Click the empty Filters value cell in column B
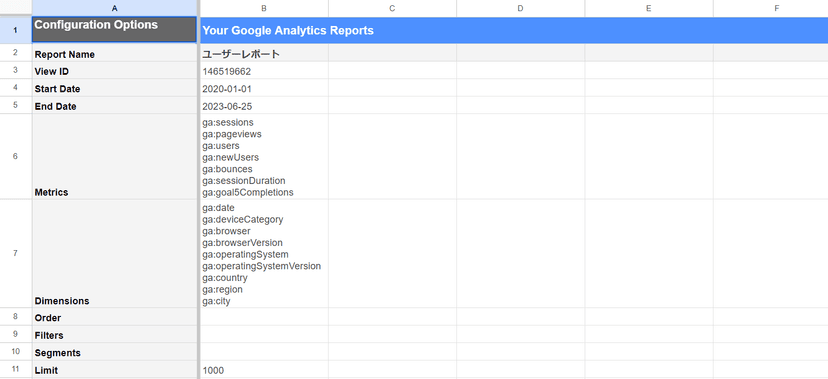This screenshot has height=379, width=828. coord(264,334)
